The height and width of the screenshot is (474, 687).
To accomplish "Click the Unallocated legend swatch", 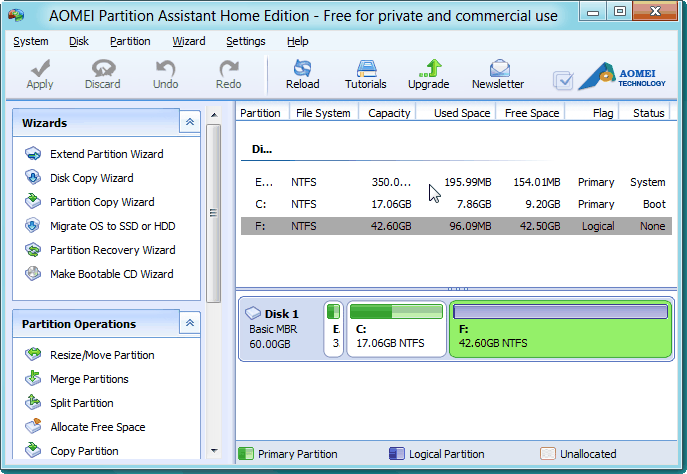I will 548,453.
